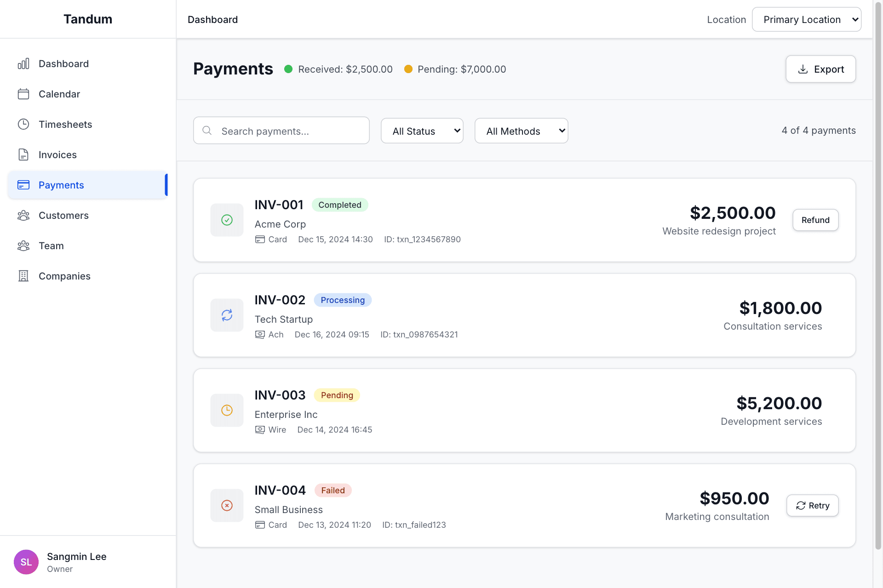This screenshot has height=588, width=883.
Task: Open the Primary Location selector
Action: [x=806, y=19]
